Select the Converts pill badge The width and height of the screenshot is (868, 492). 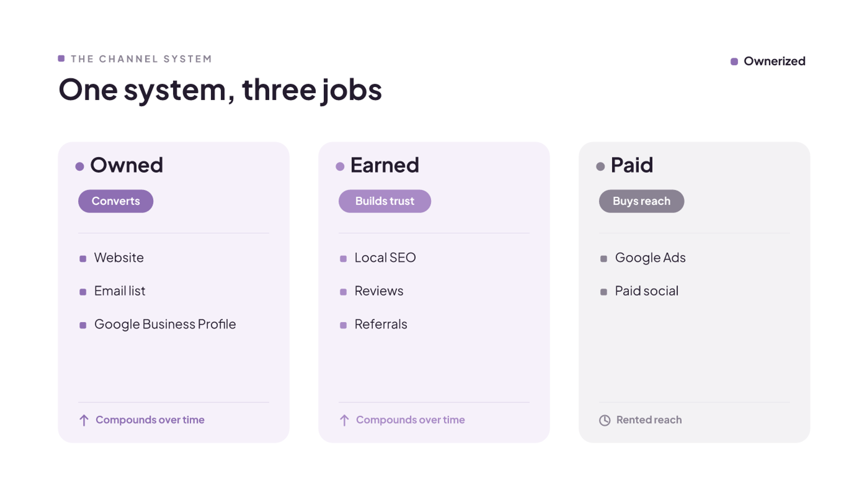(116, 201)
